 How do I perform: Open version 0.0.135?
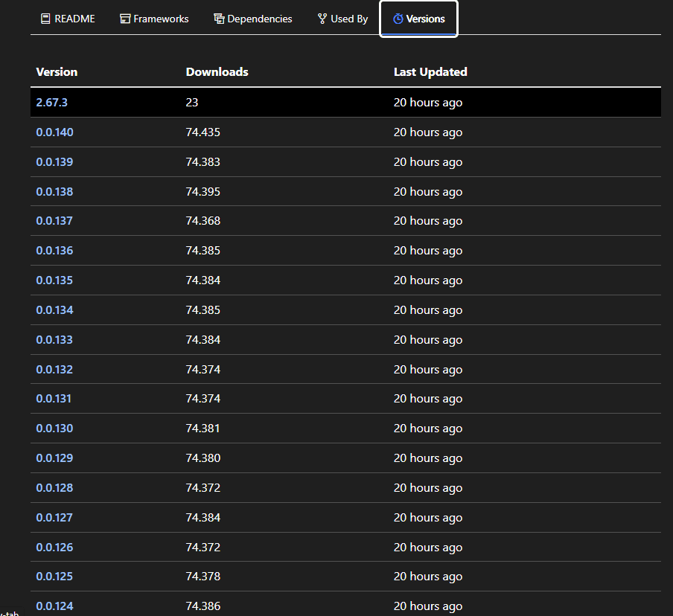pyautogui.click(x=54, y=280)
